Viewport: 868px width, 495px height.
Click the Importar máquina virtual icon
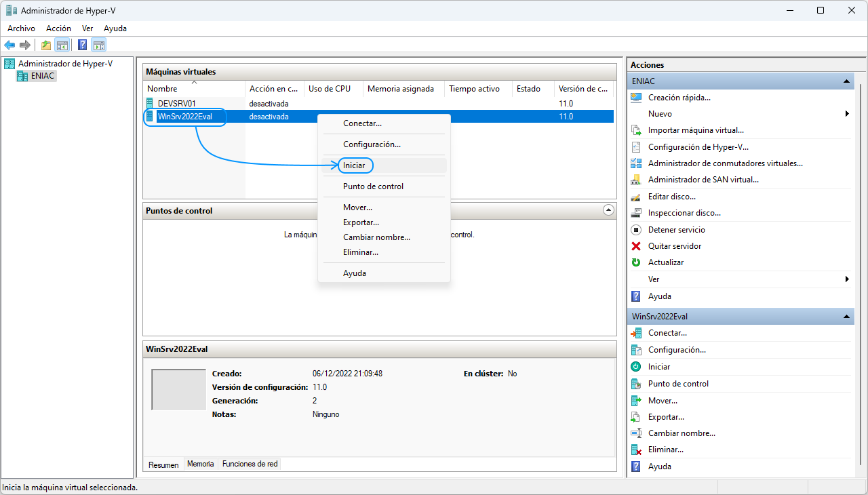click(x=636, y=130)
